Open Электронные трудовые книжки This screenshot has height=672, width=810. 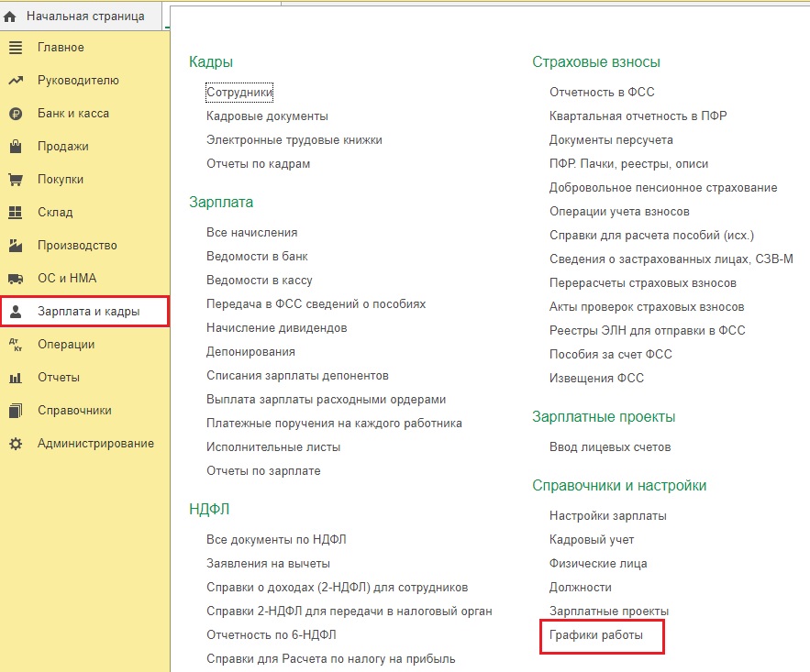click(x=294, y=140)
